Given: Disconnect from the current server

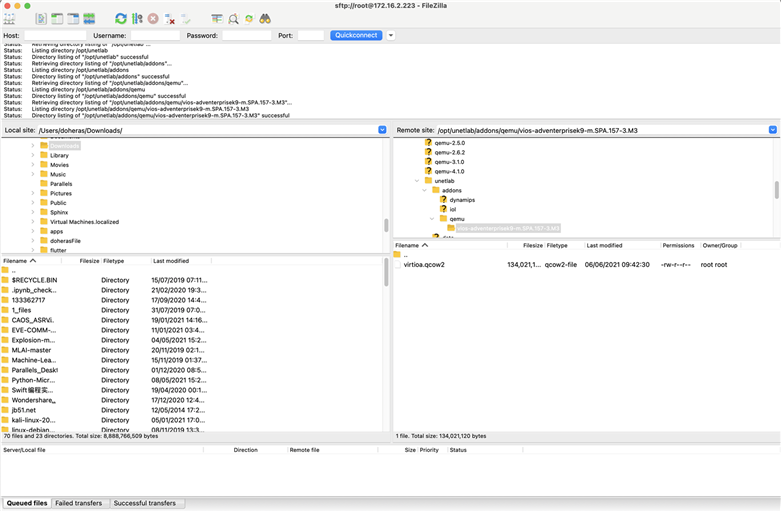Looking at the screenshot, I should tap(169, 19).
